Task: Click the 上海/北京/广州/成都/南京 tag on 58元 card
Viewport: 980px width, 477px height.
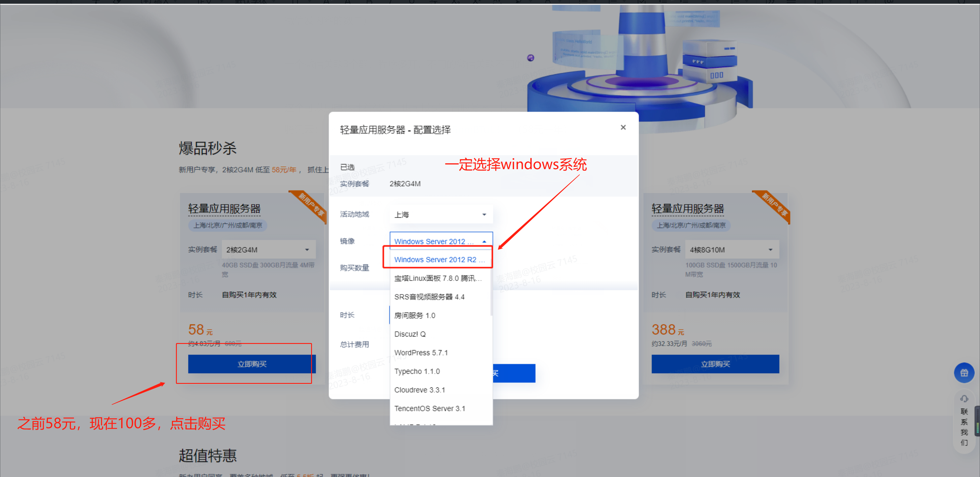Action: (227, 225)
